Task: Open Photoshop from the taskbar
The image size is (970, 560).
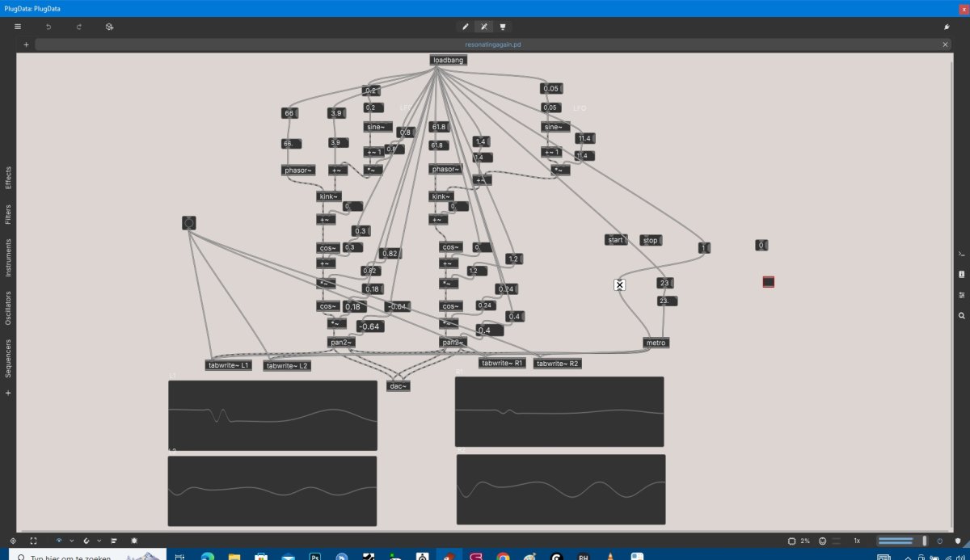Action: coord(315,557)
